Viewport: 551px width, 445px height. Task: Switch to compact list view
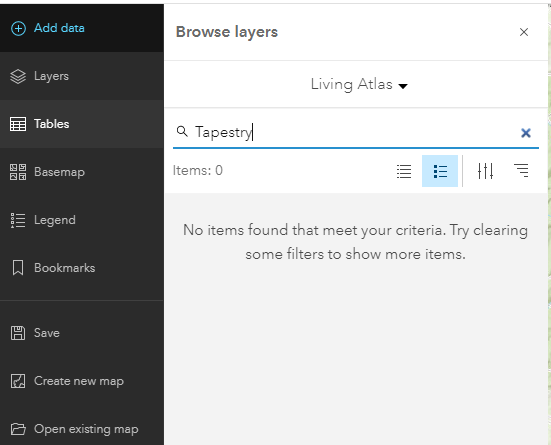(404, 171)
